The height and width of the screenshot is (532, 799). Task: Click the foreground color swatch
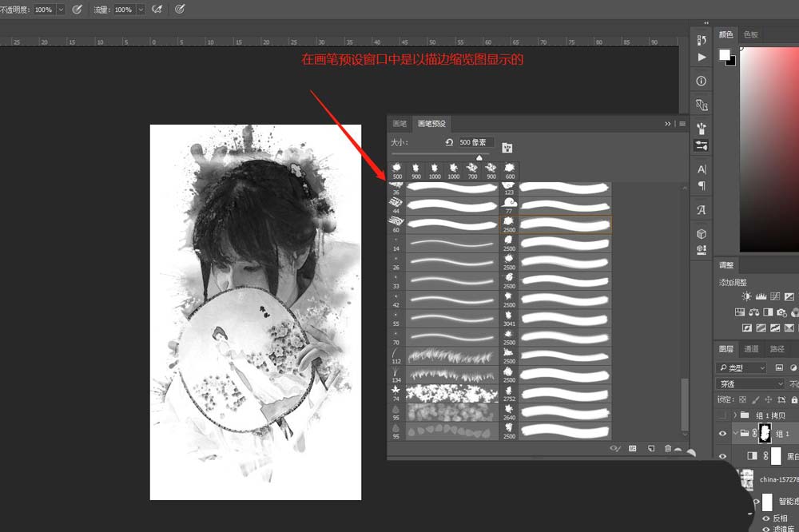click(x=724, y=54)
